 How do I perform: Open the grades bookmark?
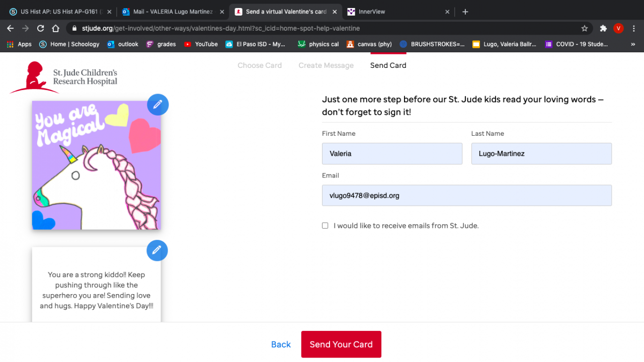[161, 44]
